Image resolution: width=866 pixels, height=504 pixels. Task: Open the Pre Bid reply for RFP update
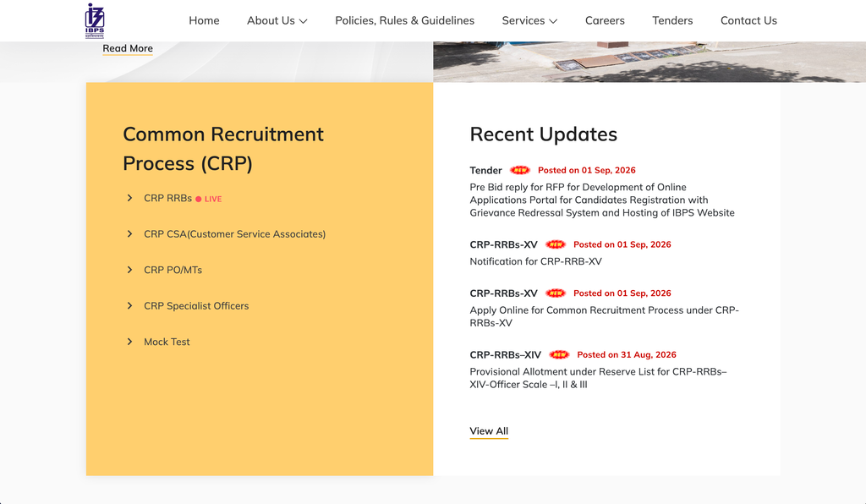coord(602,200)
